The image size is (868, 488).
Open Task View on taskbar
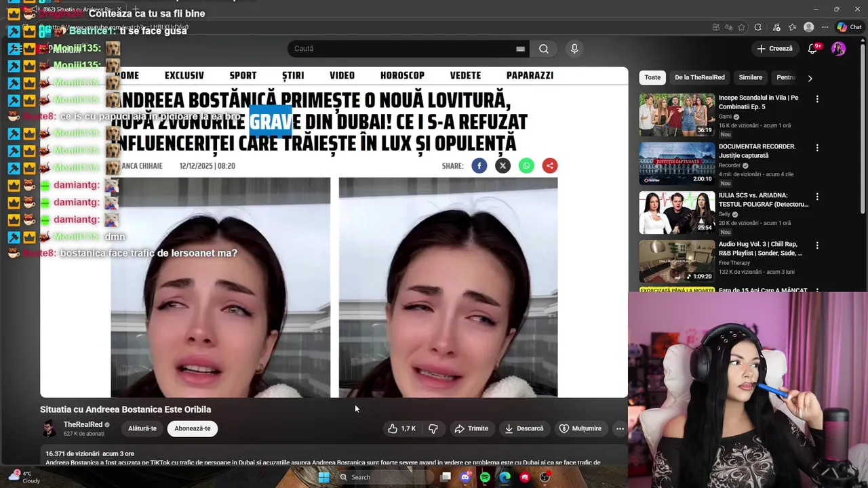446,477
